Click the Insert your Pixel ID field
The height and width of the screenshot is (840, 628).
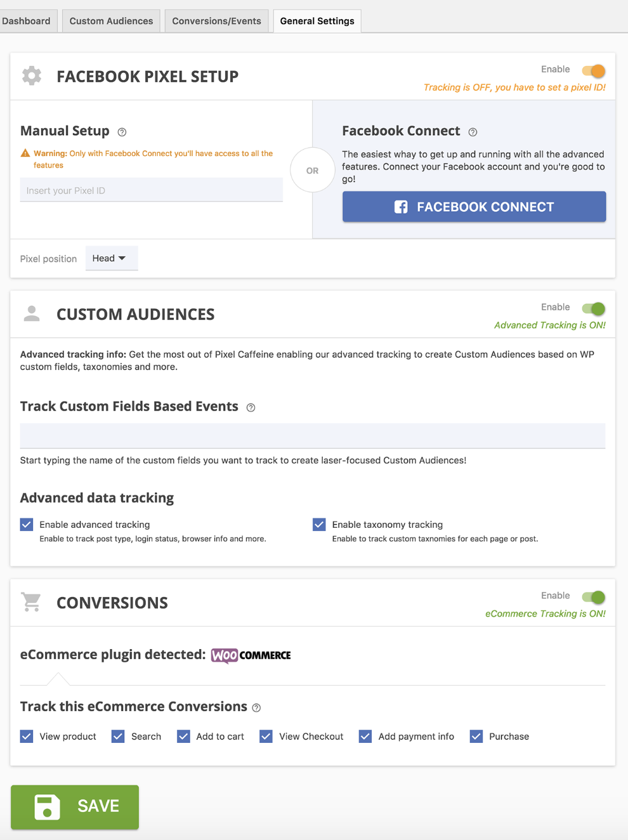151,190
